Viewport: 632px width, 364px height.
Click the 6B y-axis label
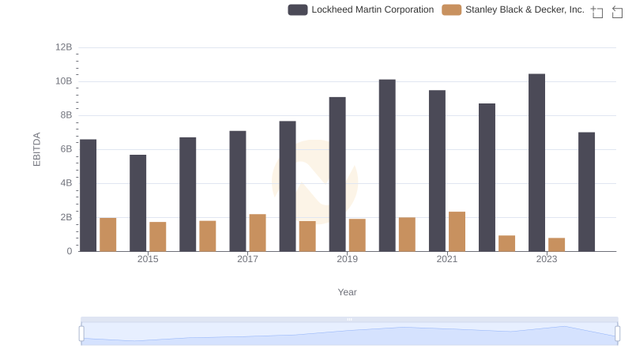point(66,149)
